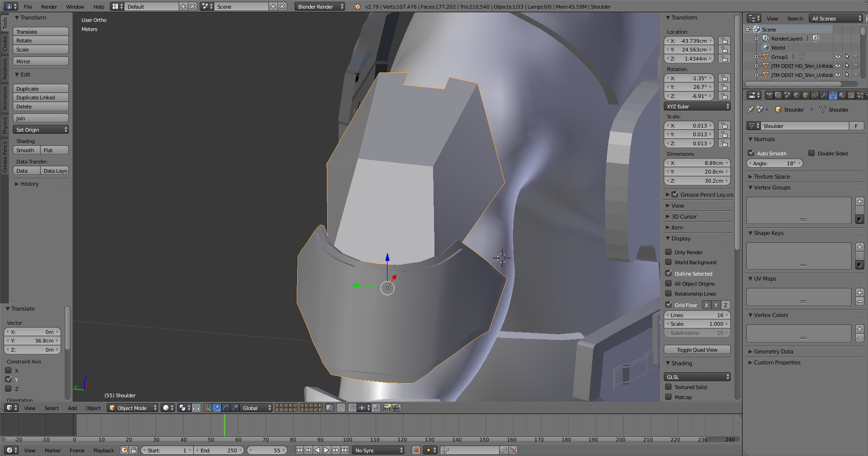Click OpenGL render animation clapper icon
This screenshot has width=868, height=456.
(396, 408)
